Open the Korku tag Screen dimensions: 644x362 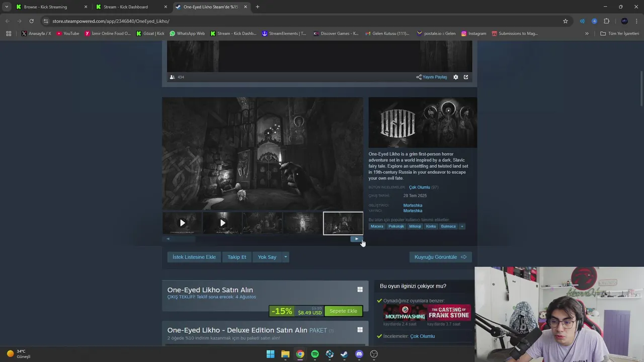pos(431,226)
